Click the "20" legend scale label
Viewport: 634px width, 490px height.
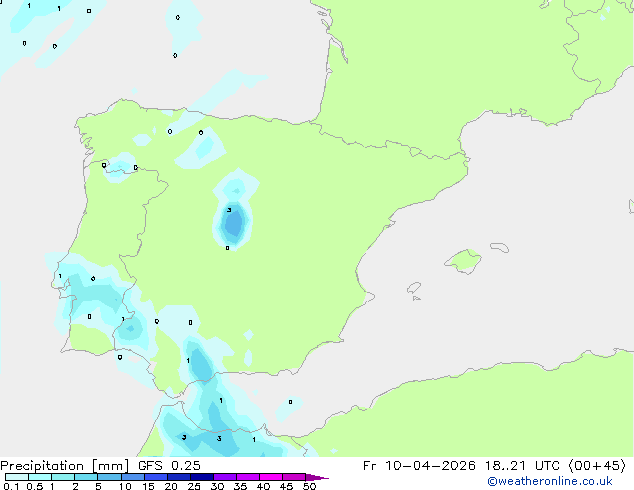click(171, 486)
